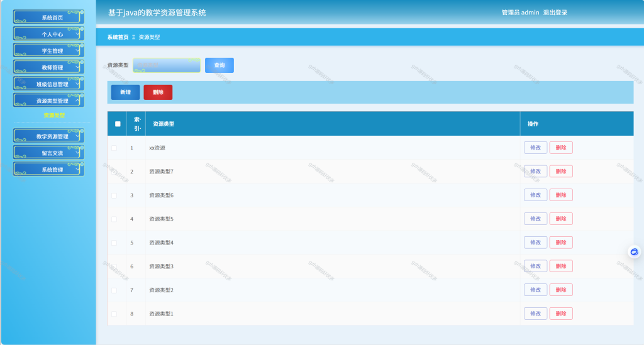This screenshot has width=644, height=345.
Task: Click 删除 for xx资源 row
Action: [x=561, y=148]
